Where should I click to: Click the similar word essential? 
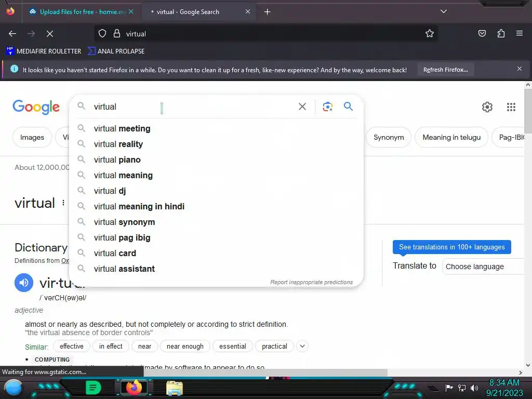pyautogui.click(x=232, y=347)
